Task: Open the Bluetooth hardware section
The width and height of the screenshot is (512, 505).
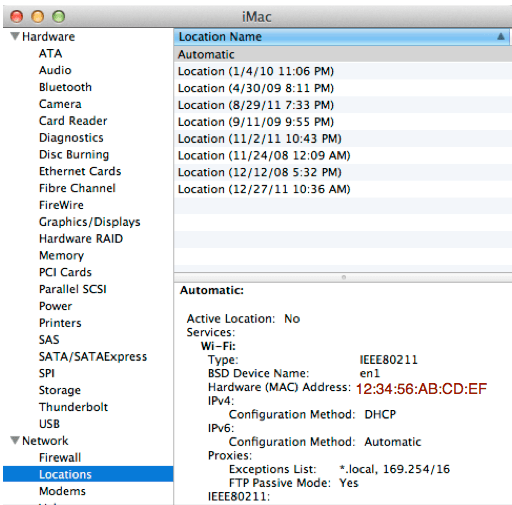Action: (65, 87)
